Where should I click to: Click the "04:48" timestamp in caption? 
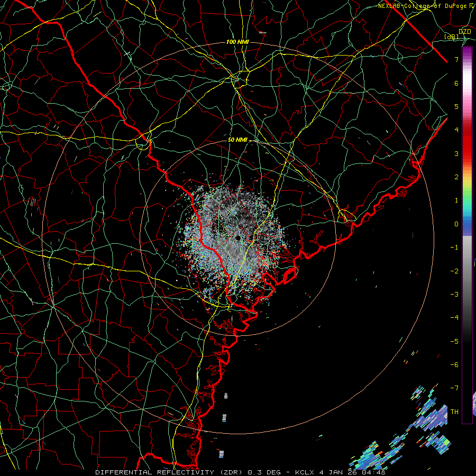point(374,472)
